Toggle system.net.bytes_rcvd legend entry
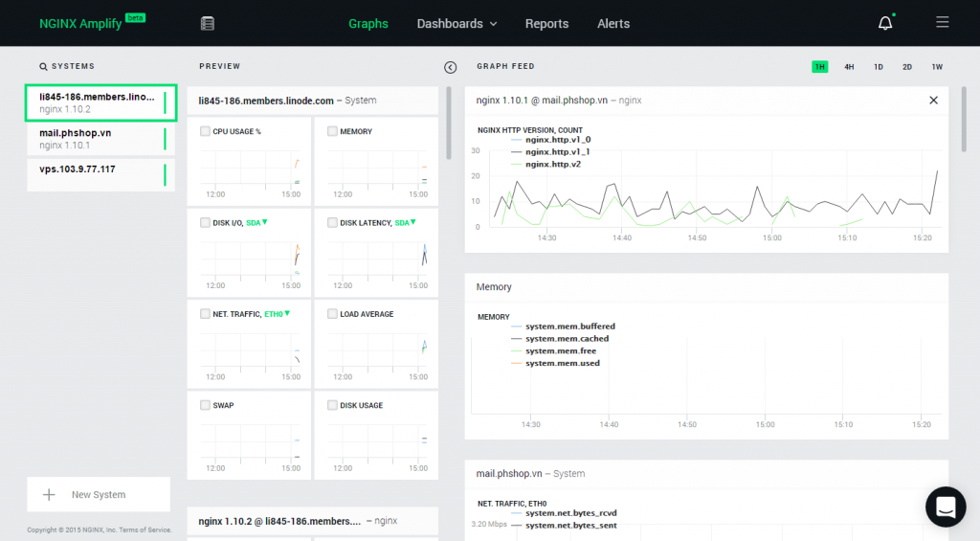 tap(564, 513)
